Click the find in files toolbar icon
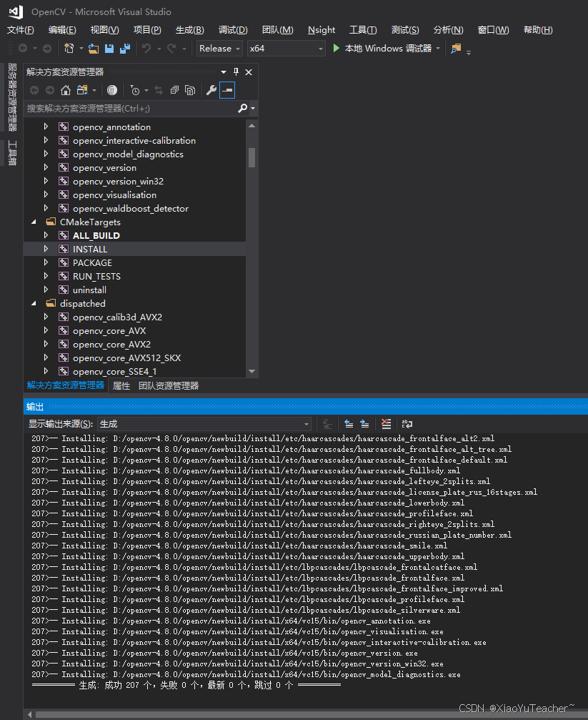Screen dimensions: 588x720 click(x=456, y=48)
